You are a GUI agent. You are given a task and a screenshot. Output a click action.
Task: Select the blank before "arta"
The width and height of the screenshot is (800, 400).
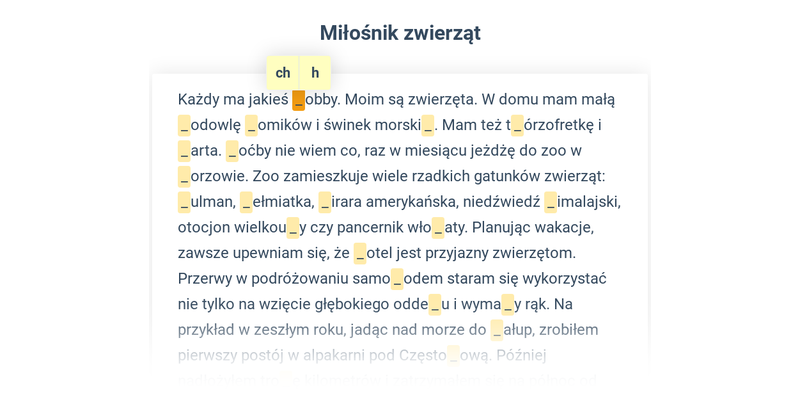click(184, 151)
